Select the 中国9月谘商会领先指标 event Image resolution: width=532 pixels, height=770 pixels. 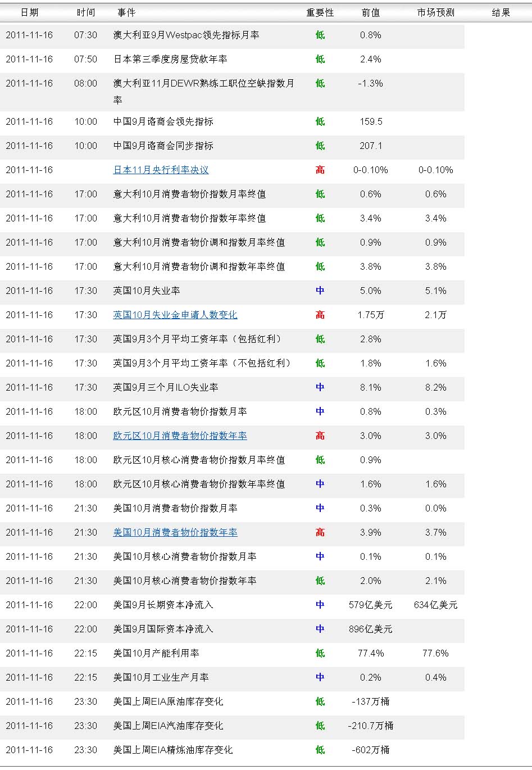pyautogui.click(x=163, y=121)
